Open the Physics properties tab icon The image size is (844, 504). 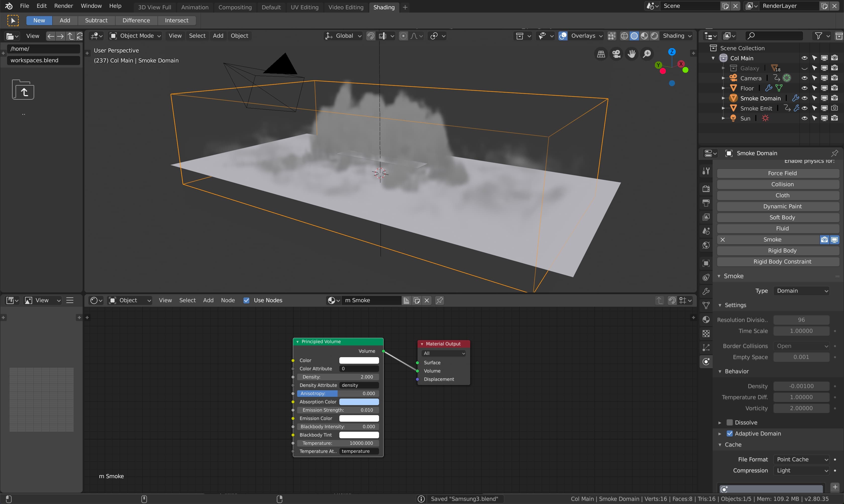click(706, 361)
